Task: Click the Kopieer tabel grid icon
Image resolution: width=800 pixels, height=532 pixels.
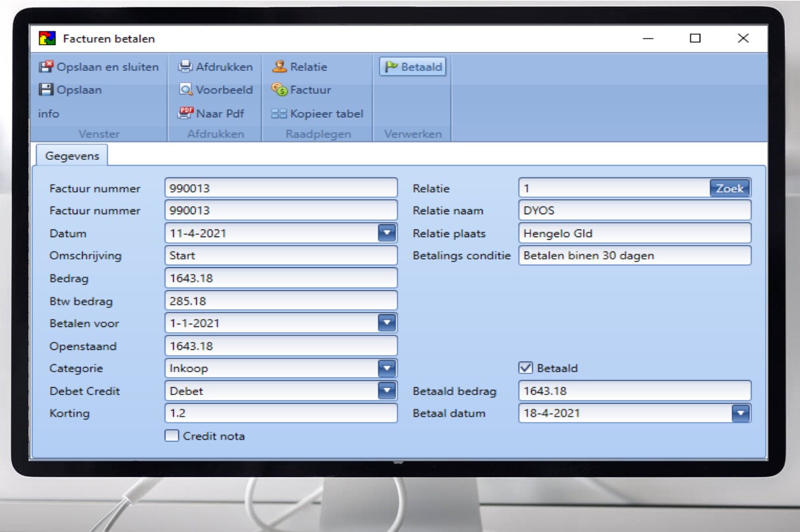Action: (279, 113)
